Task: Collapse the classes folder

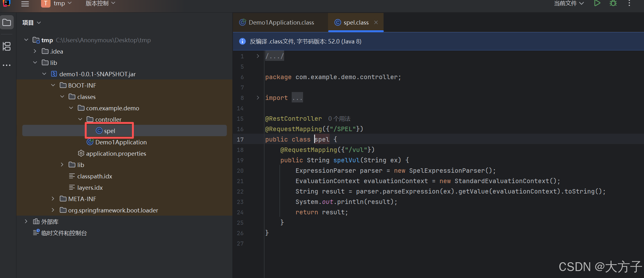Action: point(62,96)
